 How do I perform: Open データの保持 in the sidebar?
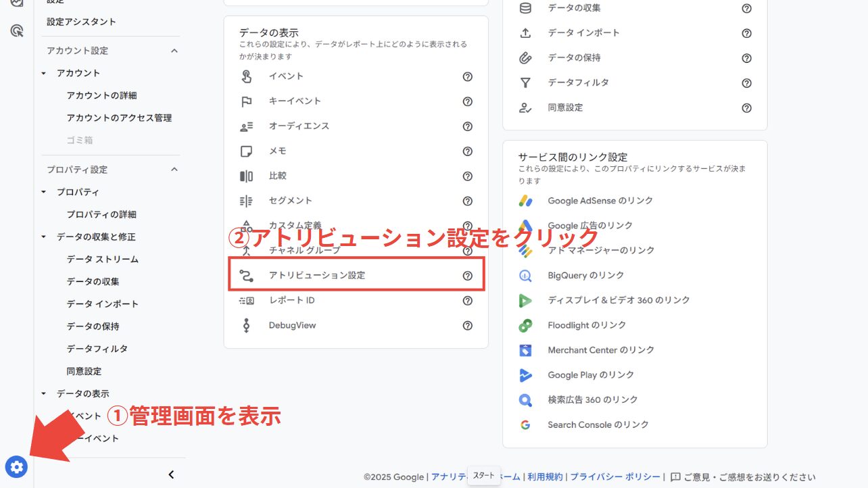93,326
